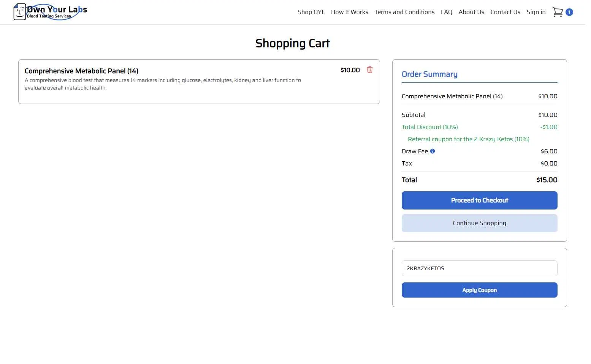Click the cart item count badge
Image resolution: width=591 pixels, height=364 pixels.
[569, 12]
